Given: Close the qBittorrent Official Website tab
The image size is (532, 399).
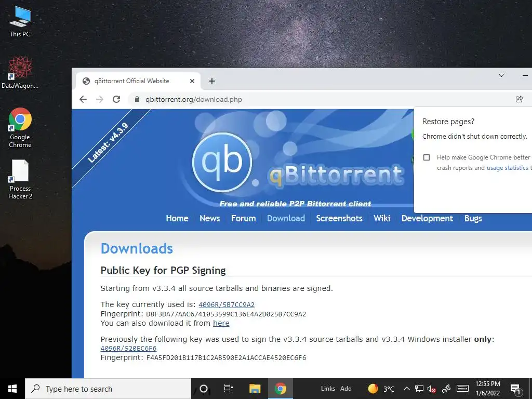Looking at the screenshot, I should click(192, 81).
